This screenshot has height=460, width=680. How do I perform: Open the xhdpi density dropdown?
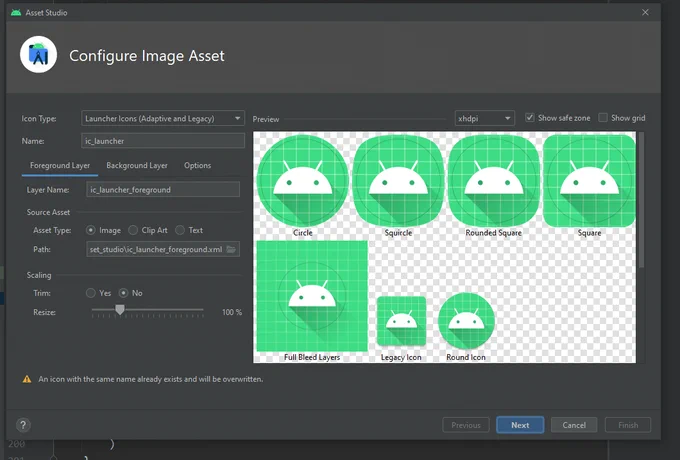(x=484, y=118)
